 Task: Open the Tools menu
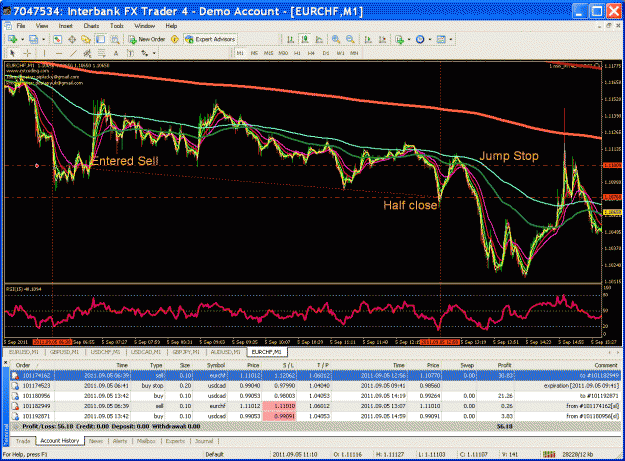coord(117,26)
